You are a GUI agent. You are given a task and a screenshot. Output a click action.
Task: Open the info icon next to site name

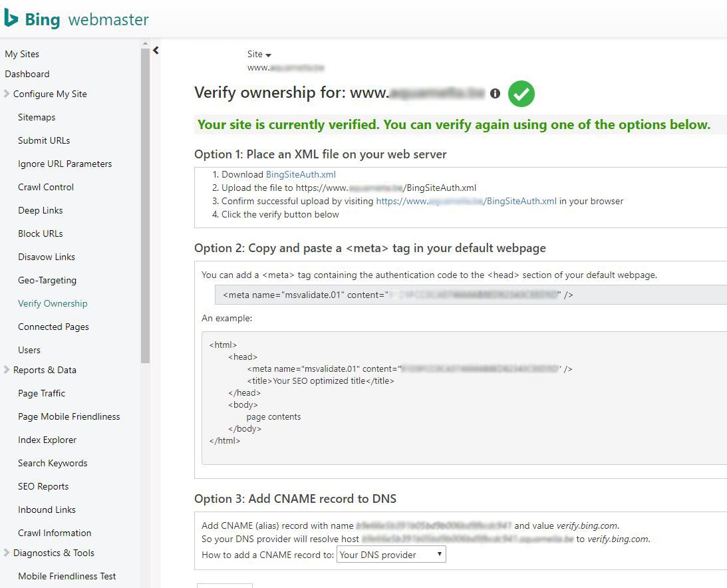(495, 94)
